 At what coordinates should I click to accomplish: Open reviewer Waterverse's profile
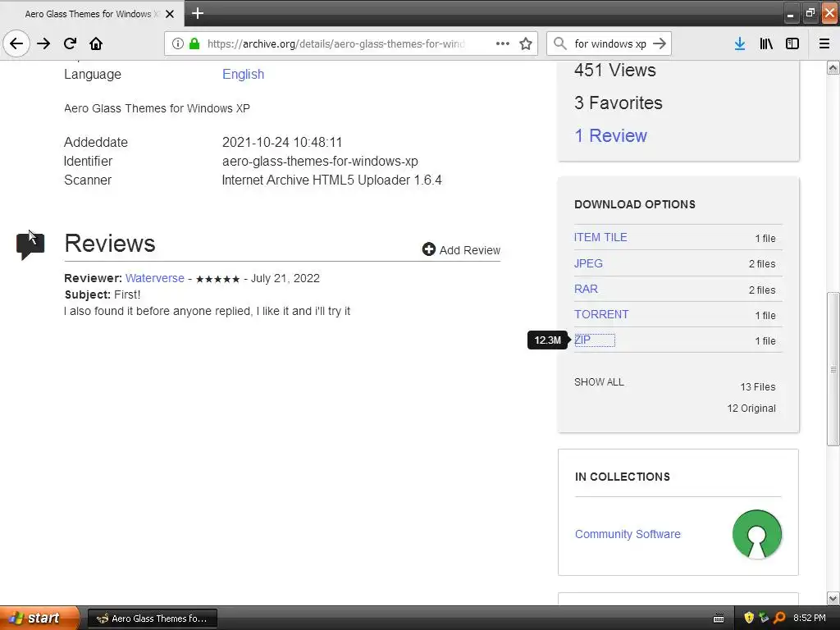point(155,278)
